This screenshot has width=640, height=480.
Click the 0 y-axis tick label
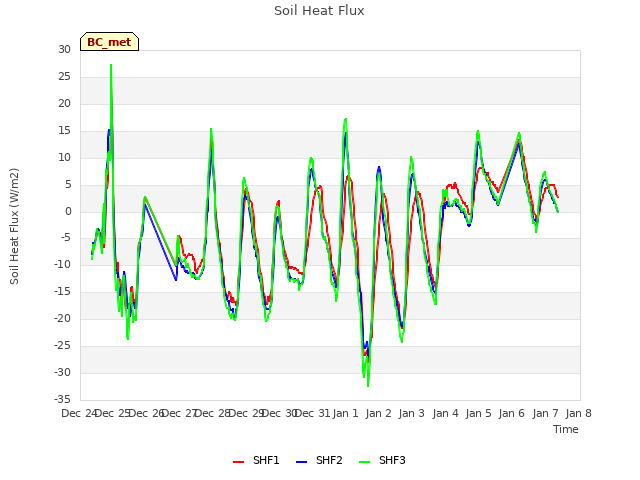pyautogui.click(x=68, y=211)
